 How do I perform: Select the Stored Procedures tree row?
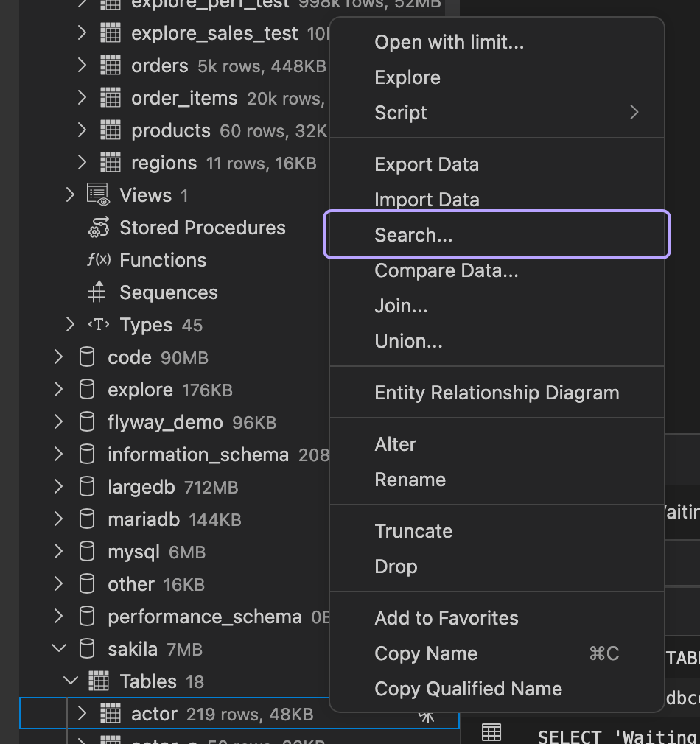tap(174, 228)
